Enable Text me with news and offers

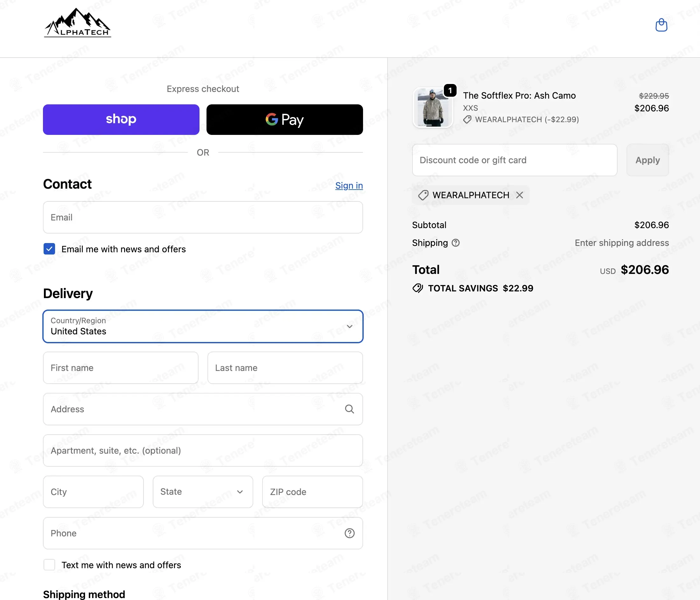pyautogui.click(x=49, y=565)
